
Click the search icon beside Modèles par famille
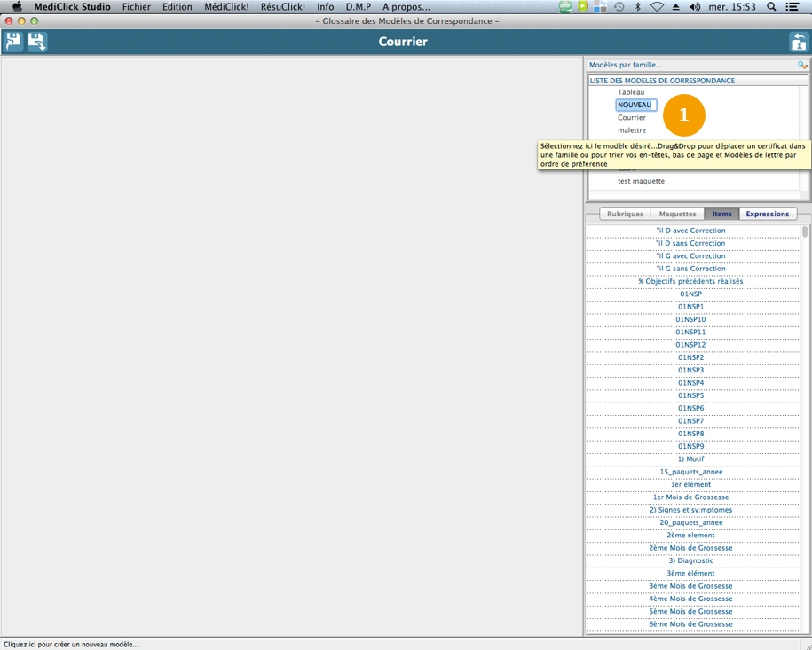coord(802,65)
